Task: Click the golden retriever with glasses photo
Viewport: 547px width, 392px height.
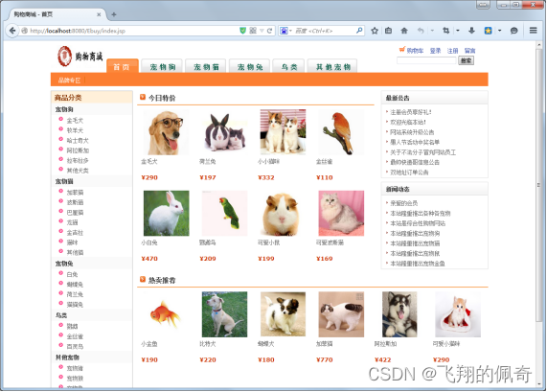Action: [x=166, y=132]
